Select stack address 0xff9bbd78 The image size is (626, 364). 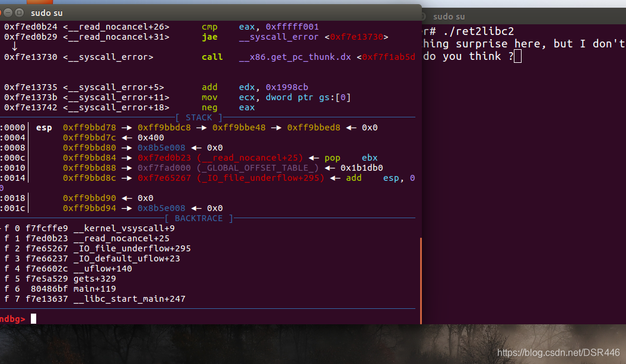point(90,127)
